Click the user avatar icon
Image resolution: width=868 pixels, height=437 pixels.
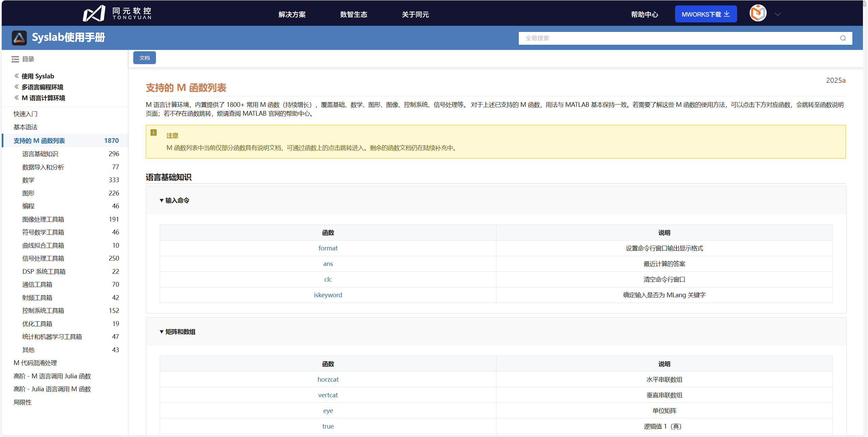(x=758, y=14)
